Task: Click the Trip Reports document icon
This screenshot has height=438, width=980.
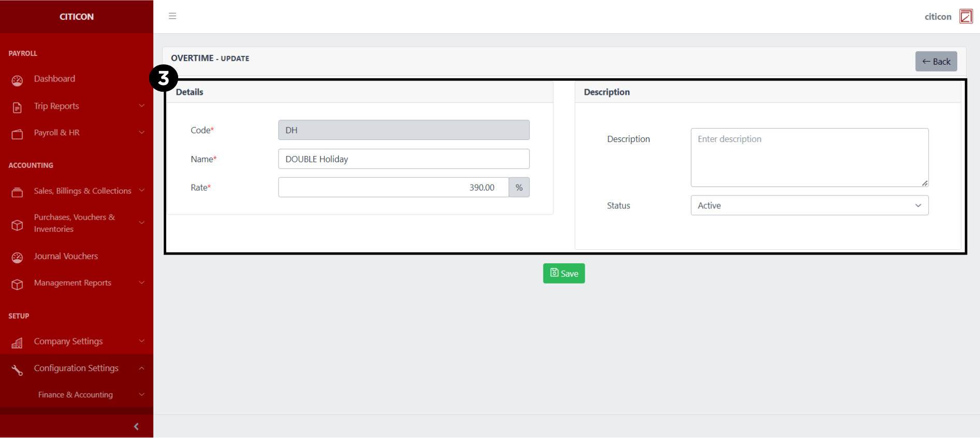Action: point(17,107)
